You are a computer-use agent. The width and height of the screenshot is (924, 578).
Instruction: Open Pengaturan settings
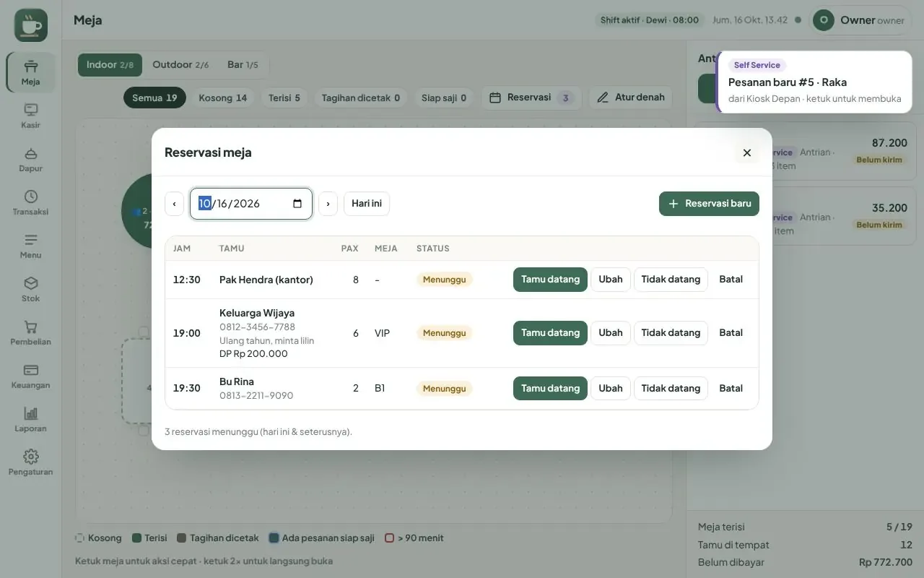30,462
